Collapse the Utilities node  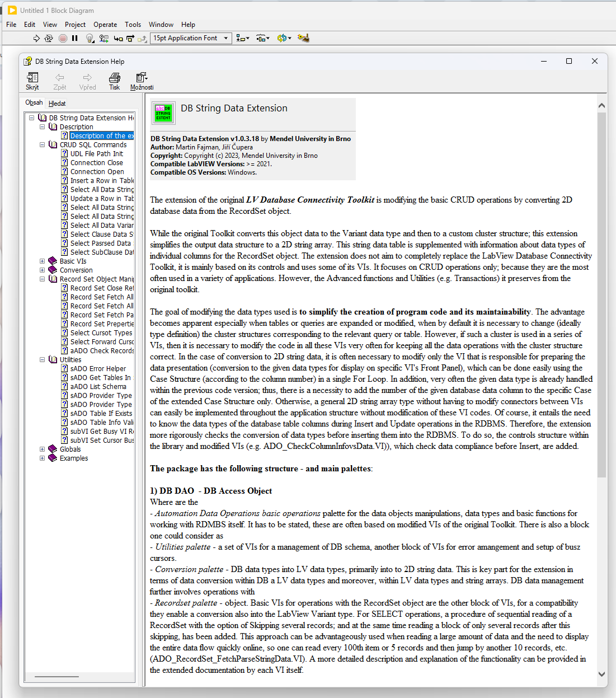pyautogui.click(x=42, y=359)
